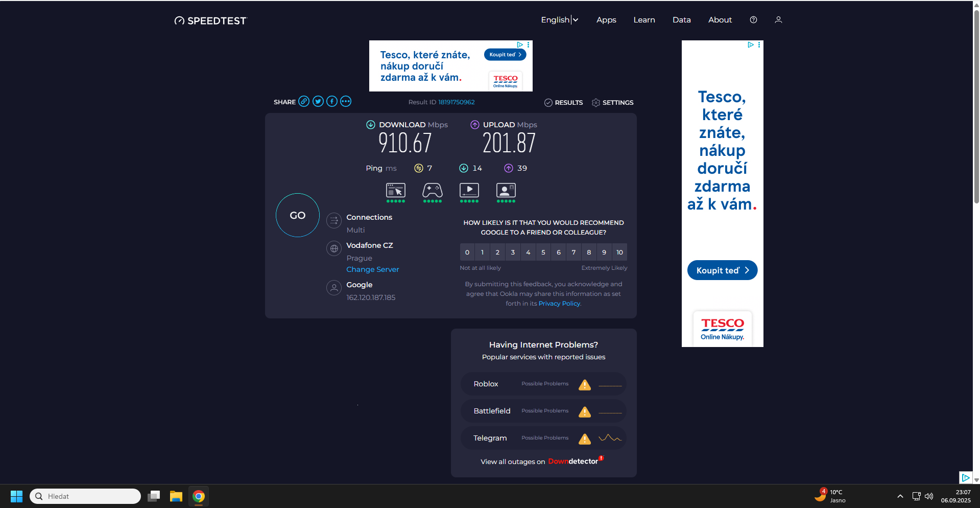The height and width of the screenshot is (508, 980).
Task: Click the Hledat taskbar search box
Action: coord(85,496)
